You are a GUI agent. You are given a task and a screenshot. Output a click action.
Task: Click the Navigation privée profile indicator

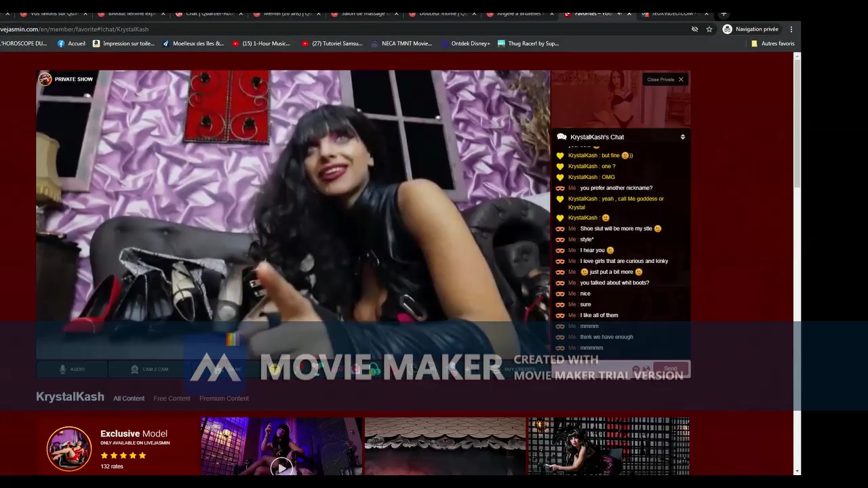coord(751,29)
